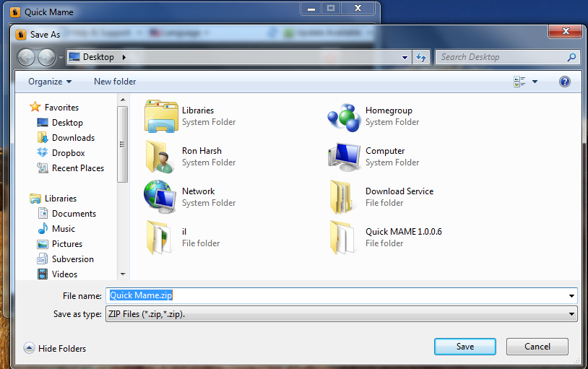Click the Desktop breadcrumb text in address bar
The image size is (588, 369).
tap(98, 57)
